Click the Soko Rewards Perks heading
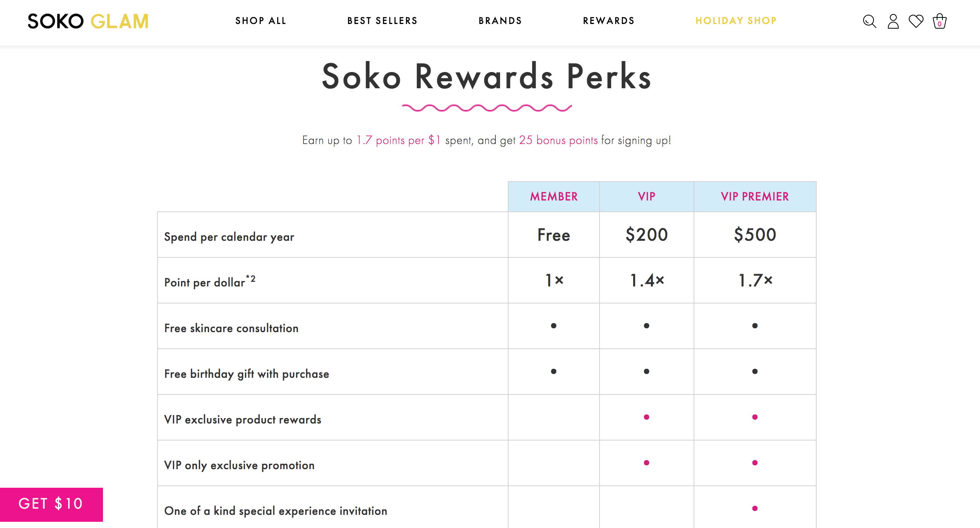 coord(487,77)
